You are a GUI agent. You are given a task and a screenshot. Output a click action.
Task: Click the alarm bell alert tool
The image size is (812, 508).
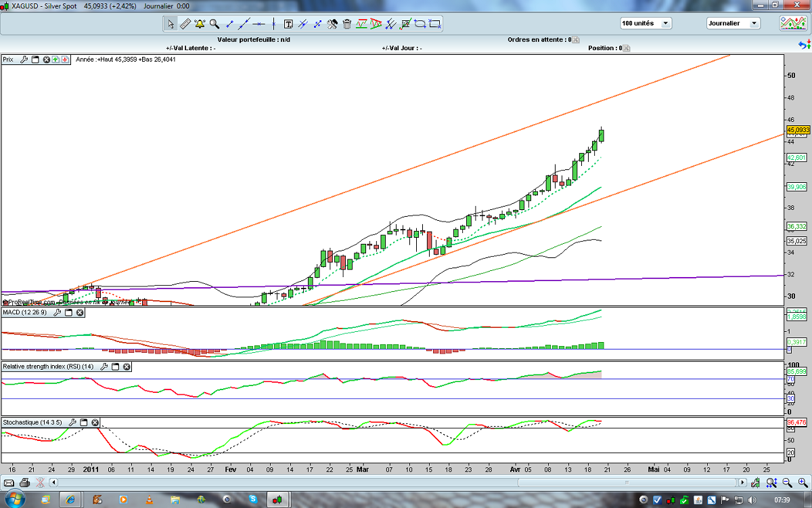[x=200, y=24]
